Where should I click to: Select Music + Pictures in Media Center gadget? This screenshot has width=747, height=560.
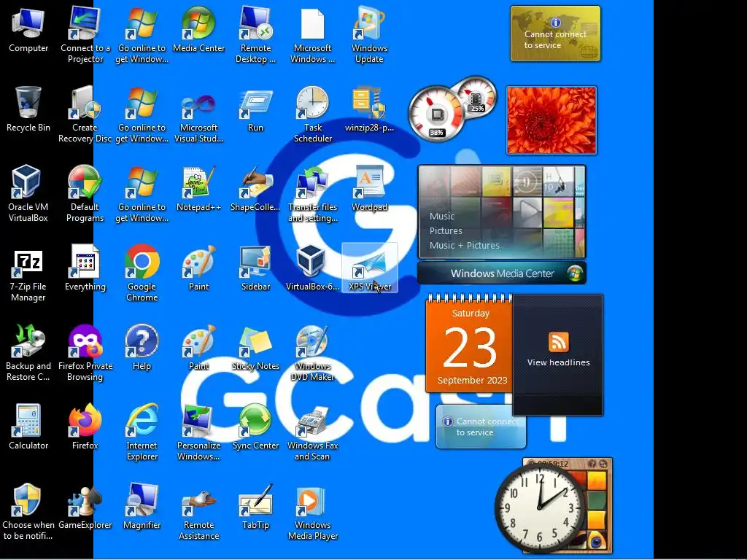pyautogui.click(x=464, y=246)
